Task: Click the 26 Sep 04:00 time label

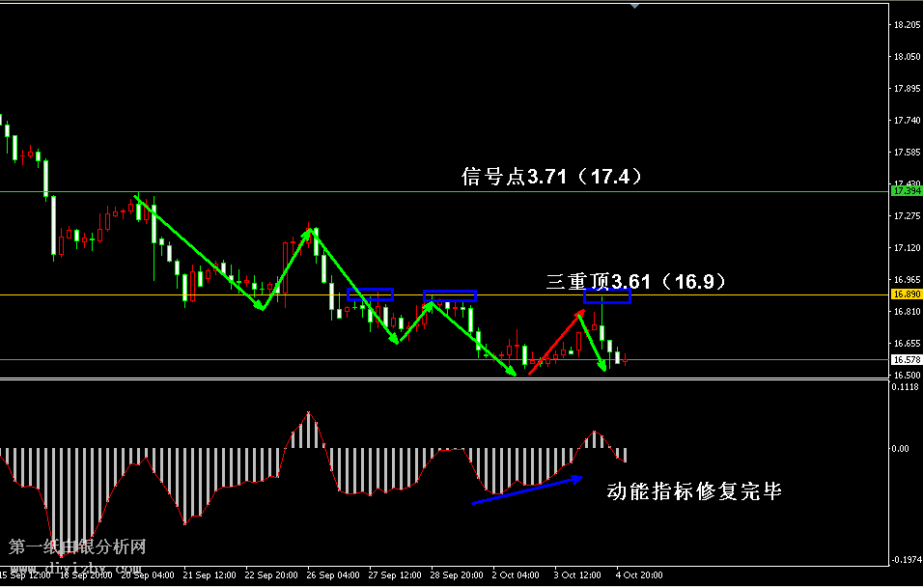Action: point(331,575)
